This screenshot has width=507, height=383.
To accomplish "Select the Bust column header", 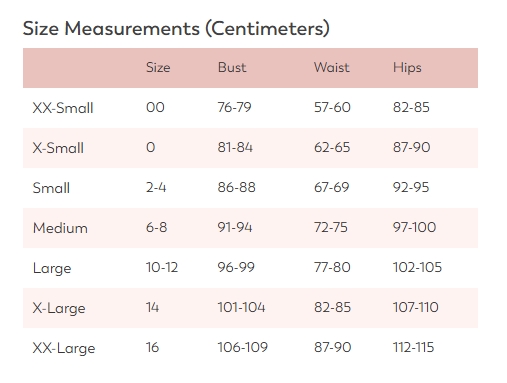I will point(232,68).
